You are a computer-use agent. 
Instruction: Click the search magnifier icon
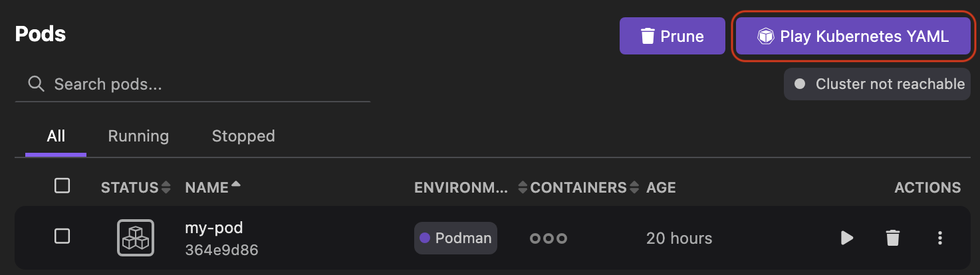(x=36, y=84)
